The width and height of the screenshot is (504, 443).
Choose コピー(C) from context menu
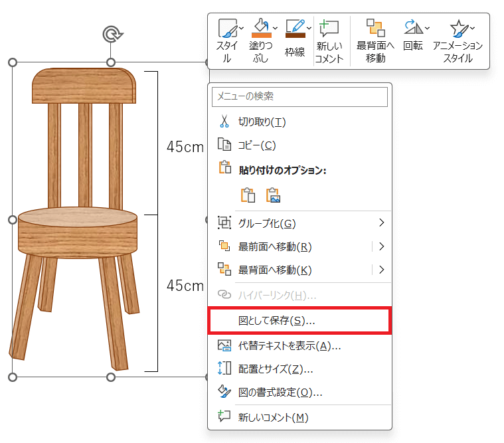tap(299, 145)
